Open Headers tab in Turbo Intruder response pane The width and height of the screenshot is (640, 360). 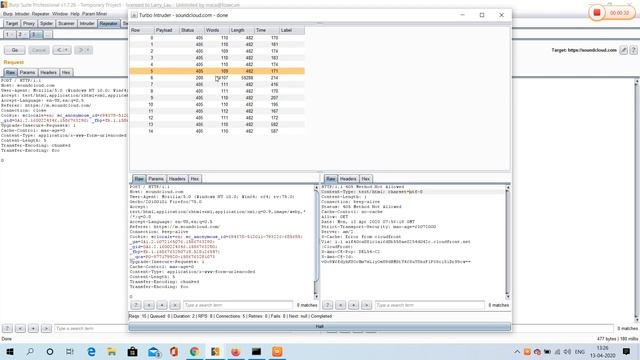(348, 179)
